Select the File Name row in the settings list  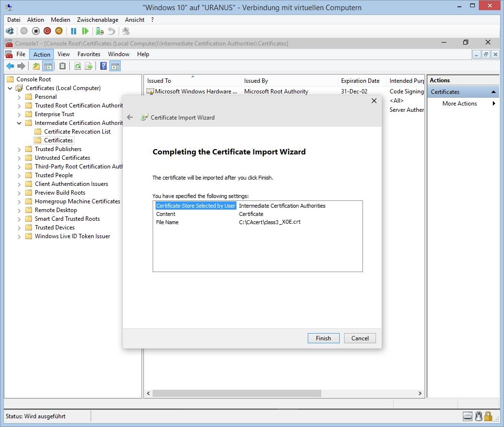click(167, 222)
